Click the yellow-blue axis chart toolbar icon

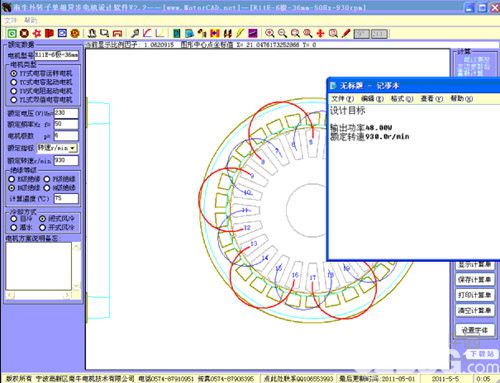[160, 33]
